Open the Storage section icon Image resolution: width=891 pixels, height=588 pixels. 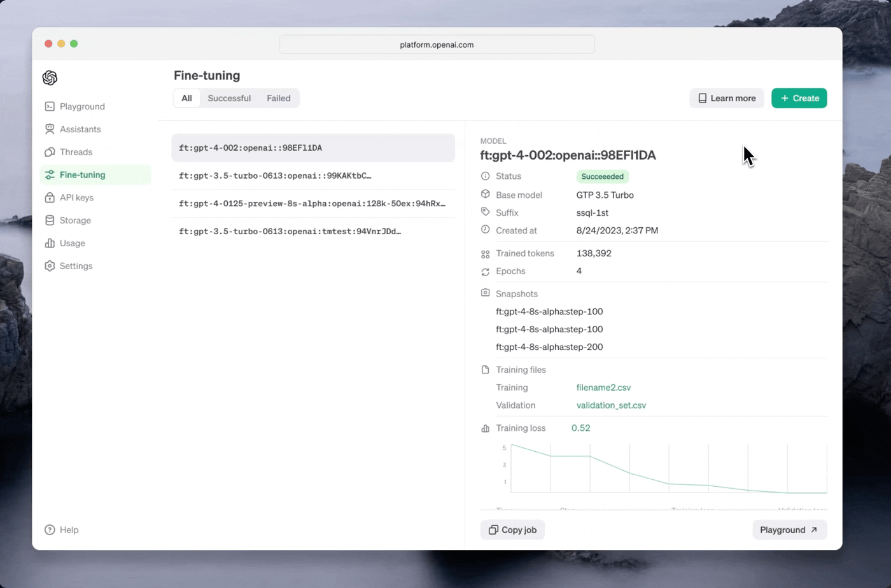50,220
